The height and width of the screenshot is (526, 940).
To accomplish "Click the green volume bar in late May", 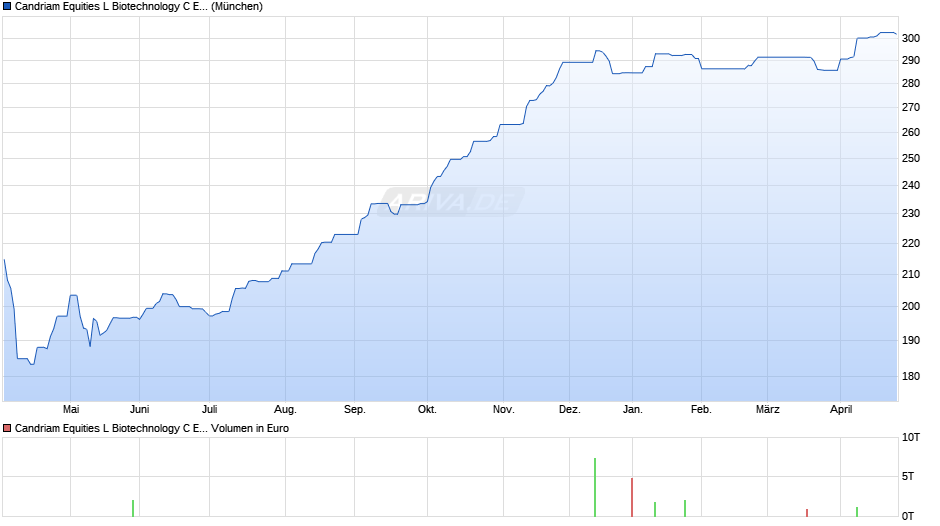I will click(x=132, y=508).
